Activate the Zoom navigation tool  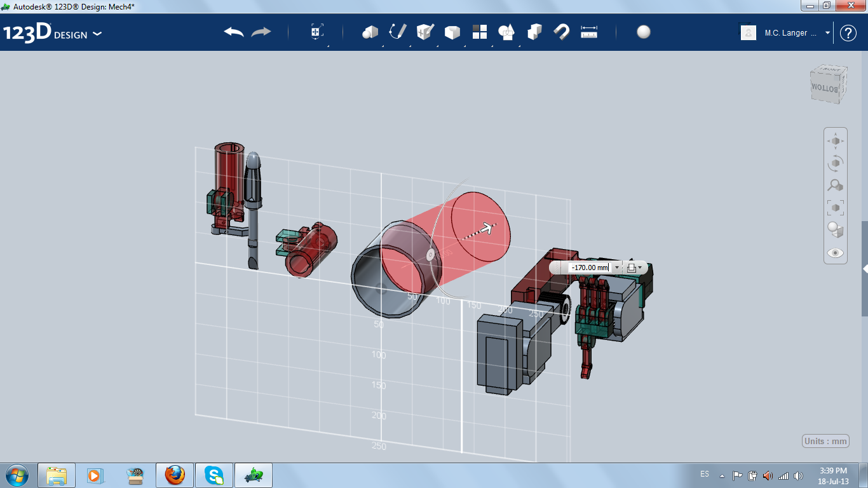[836, 186]
